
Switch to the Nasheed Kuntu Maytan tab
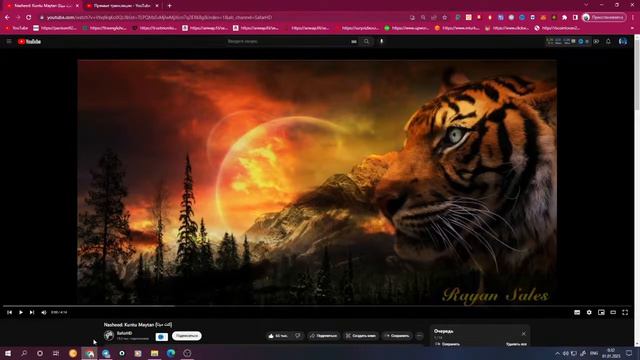tap(41, 6)
